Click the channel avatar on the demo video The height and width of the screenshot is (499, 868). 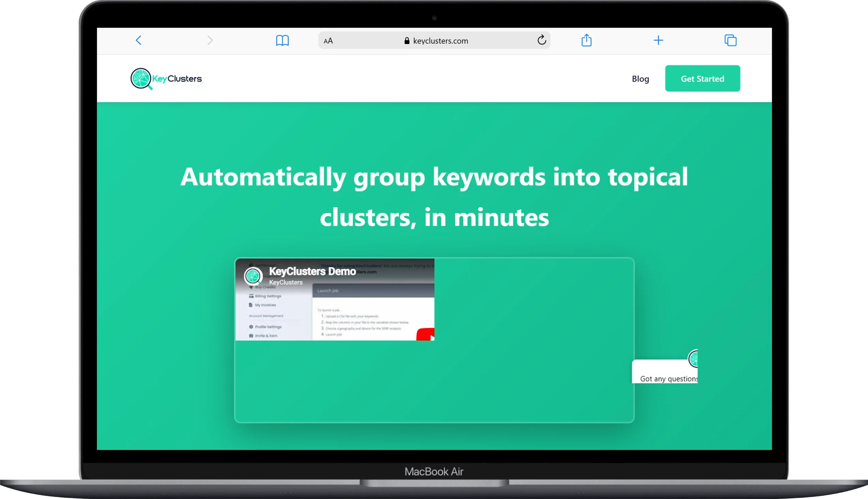(253, 275)
